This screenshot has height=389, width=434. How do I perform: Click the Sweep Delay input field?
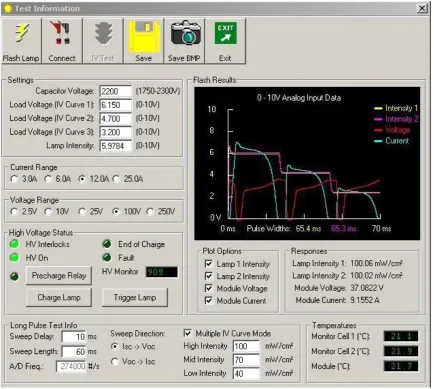(x=74, y=337)
